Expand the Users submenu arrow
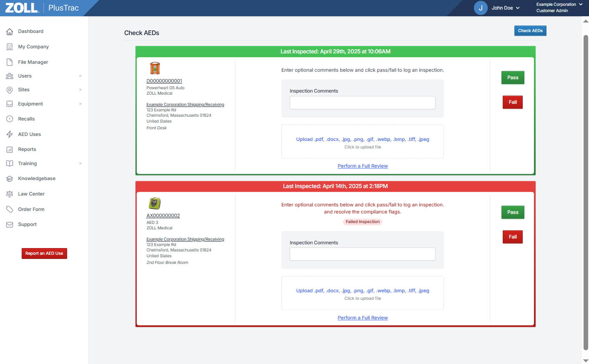The image size is (589, 364). coord(80,76)
